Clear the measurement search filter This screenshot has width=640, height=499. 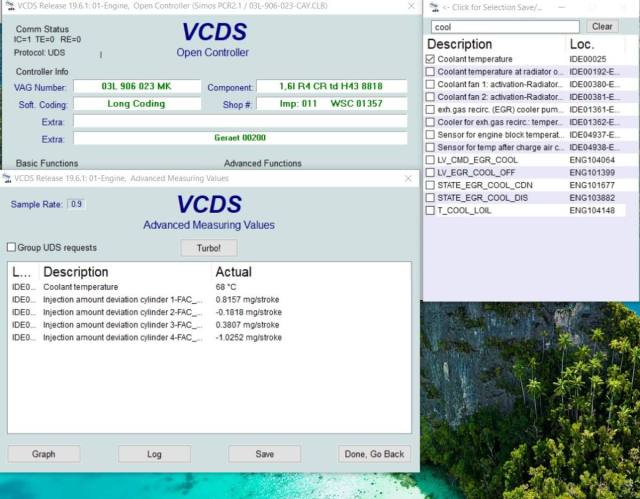click(x=602, y=27)
